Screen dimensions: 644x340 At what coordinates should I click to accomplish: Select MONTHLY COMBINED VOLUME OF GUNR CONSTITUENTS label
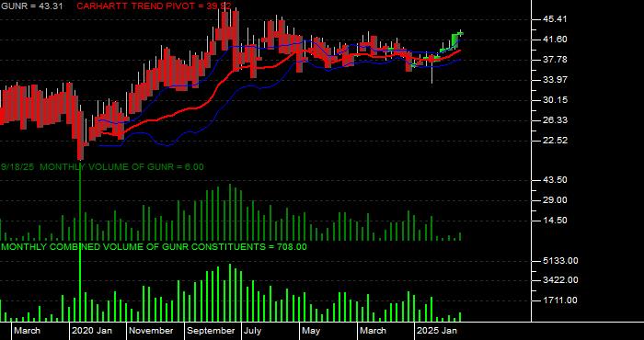click(x=154, y=247)
